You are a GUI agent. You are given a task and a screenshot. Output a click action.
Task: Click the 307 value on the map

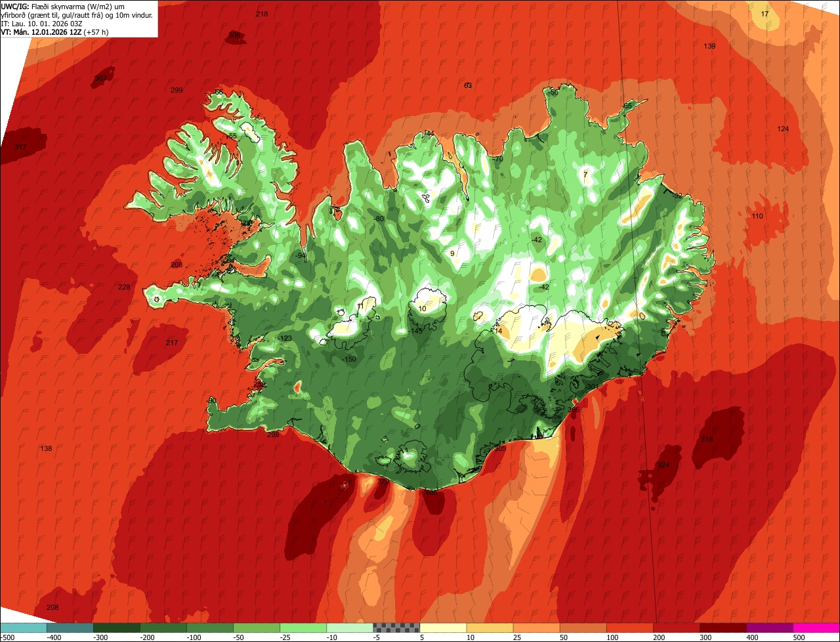pos(100,77)
